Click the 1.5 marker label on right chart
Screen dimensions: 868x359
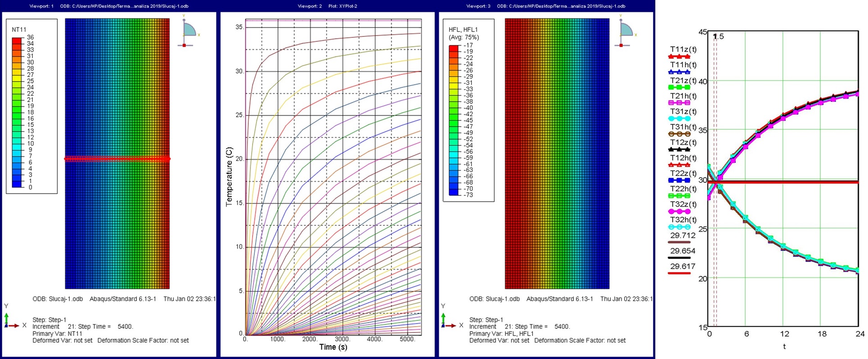[x=719, y=36]
